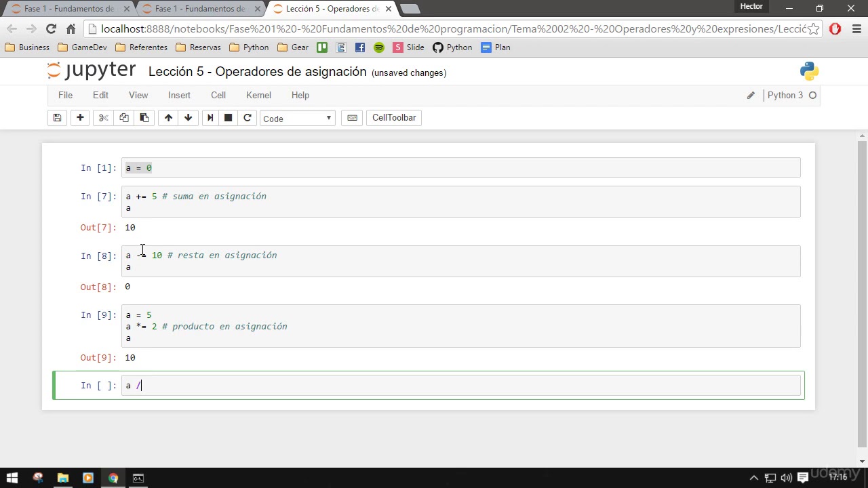Switch to the second Fase 1 tab
Screen dimensions: 868x488
point(200,9)
